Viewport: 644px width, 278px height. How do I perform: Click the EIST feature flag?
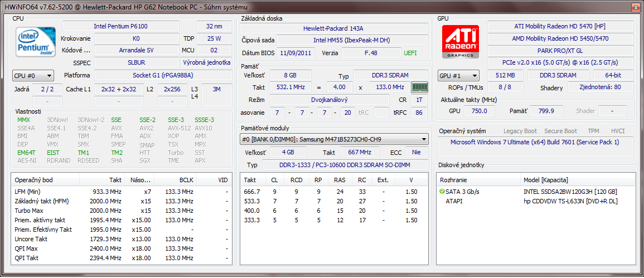pos(54,152)
